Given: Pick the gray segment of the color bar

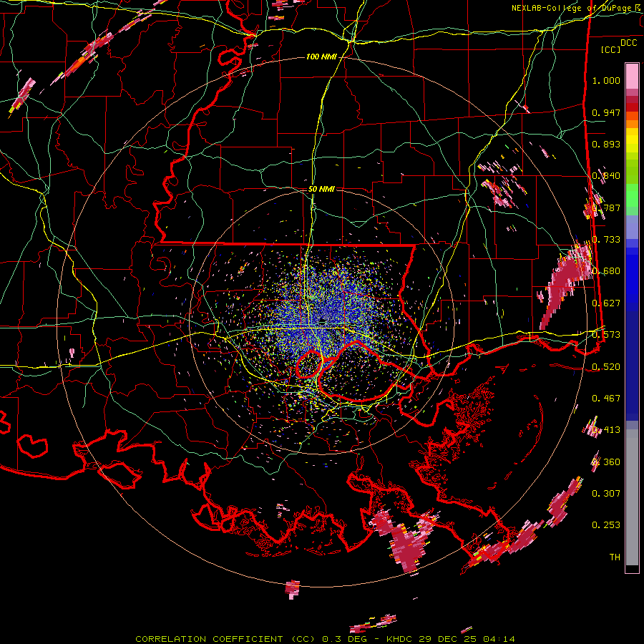Looking at the screenshot, I should point(632,497).
